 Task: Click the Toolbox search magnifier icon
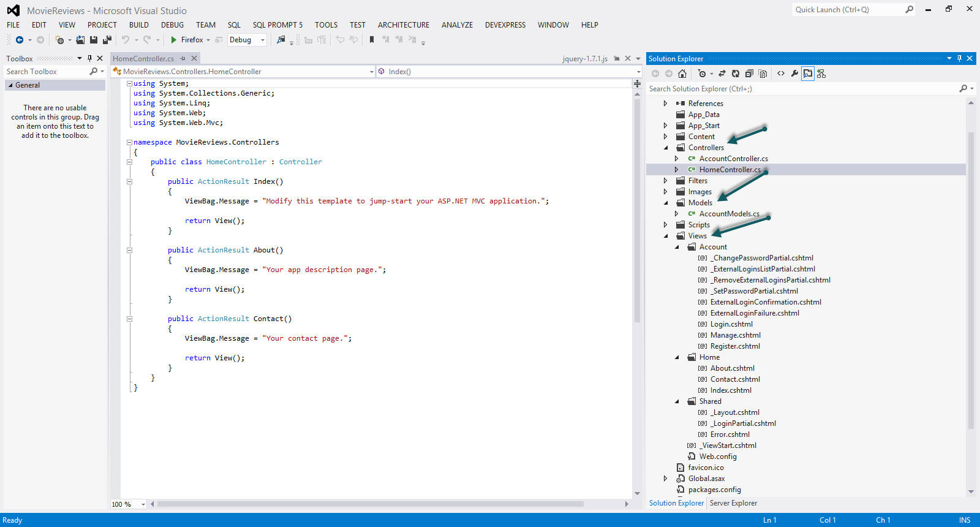pos(94,72)
